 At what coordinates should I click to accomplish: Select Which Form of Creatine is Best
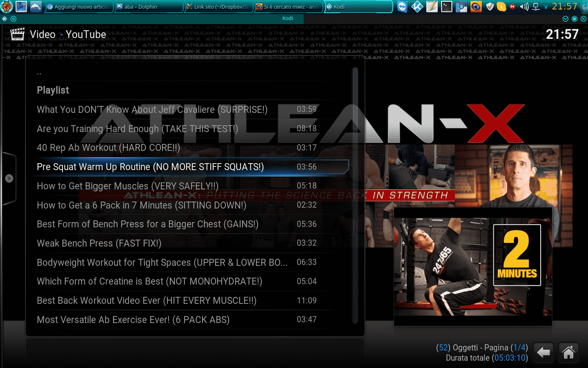point(188,281)
